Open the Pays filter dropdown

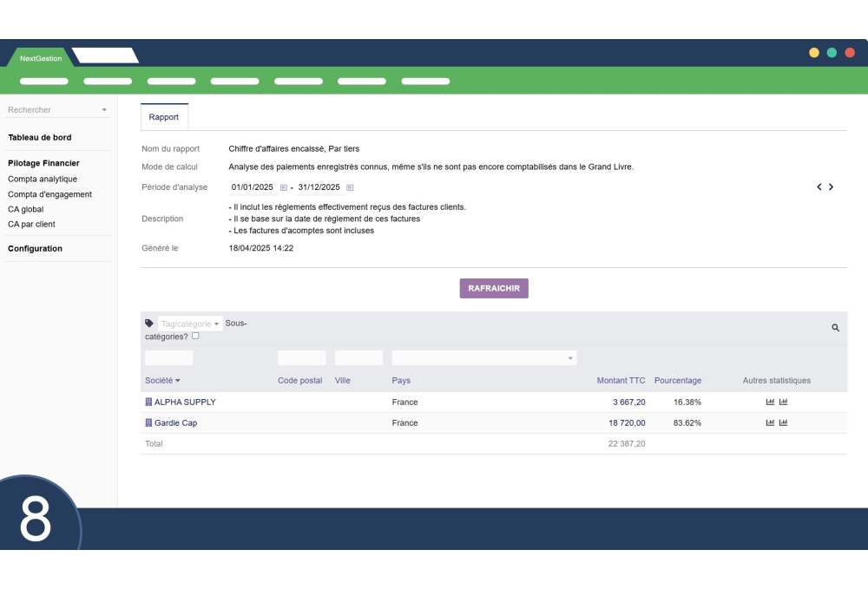(483, 357)
